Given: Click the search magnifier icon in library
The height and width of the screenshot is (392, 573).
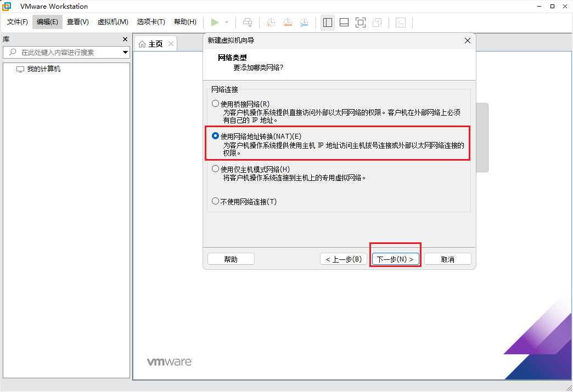Looking at the screenshot, I should 13,52.
